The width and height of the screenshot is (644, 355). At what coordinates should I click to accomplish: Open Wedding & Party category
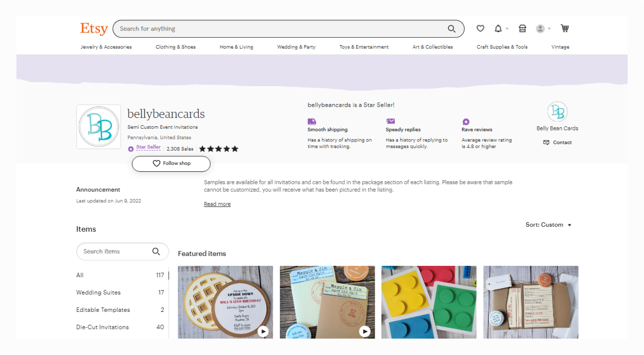(x=296, y=47)
